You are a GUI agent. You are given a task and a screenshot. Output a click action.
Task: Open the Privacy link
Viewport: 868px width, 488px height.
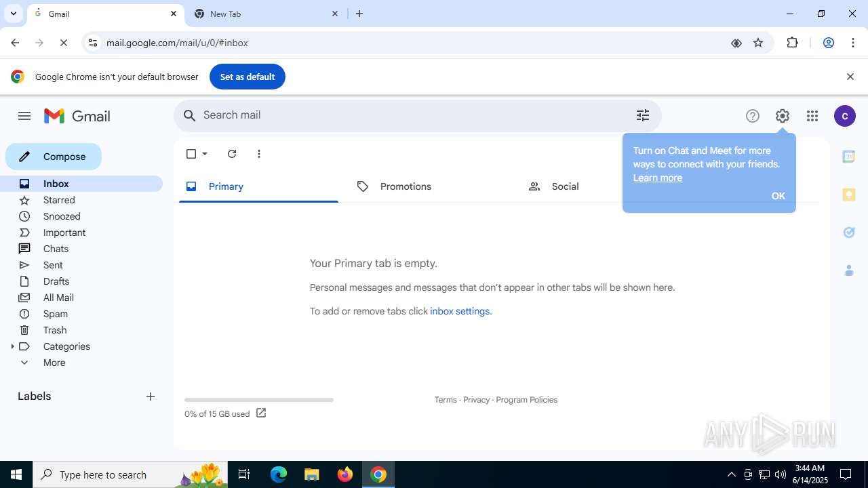[476, 400]
